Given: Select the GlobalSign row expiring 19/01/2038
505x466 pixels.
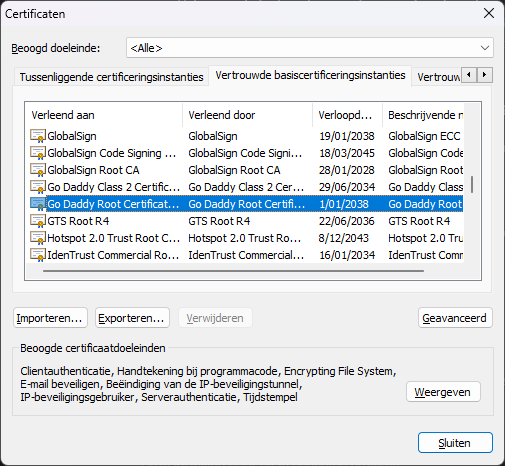Looking at the screenshot, I should (245, 136).
